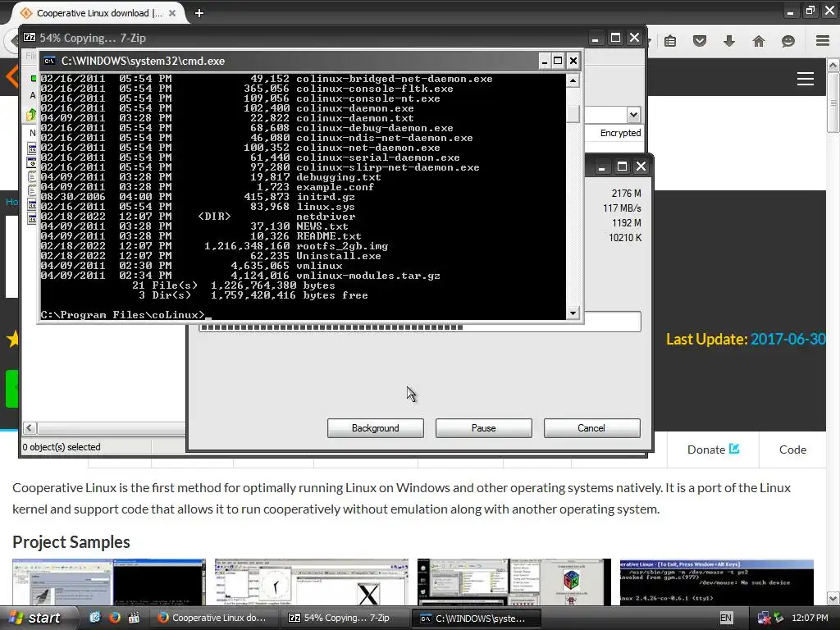Click the webpage scrollbar up arrow
Screen dimensions: 840x630
tap(833, 66)
